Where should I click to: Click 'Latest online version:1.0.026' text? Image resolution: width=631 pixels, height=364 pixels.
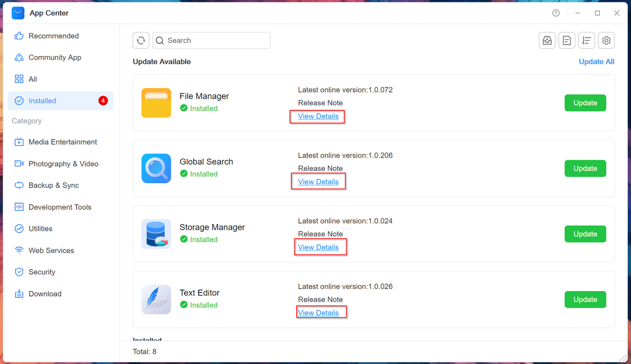345,286
